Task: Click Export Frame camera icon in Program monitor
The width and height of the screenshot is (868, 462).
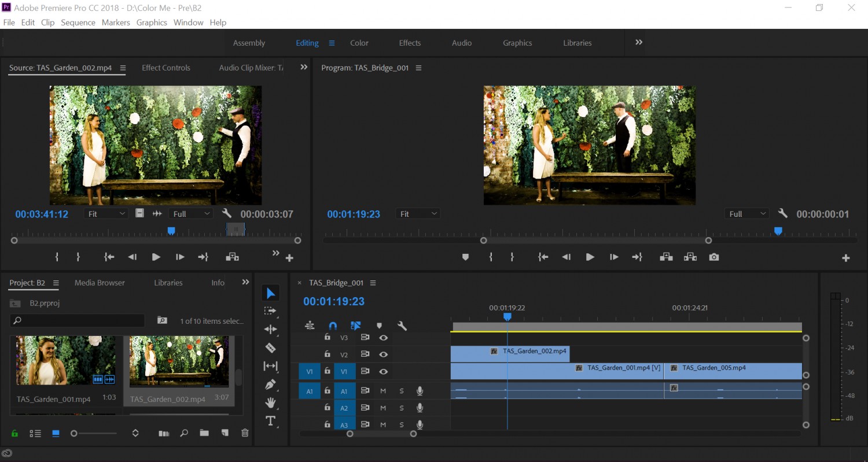Action: (714, 257)
